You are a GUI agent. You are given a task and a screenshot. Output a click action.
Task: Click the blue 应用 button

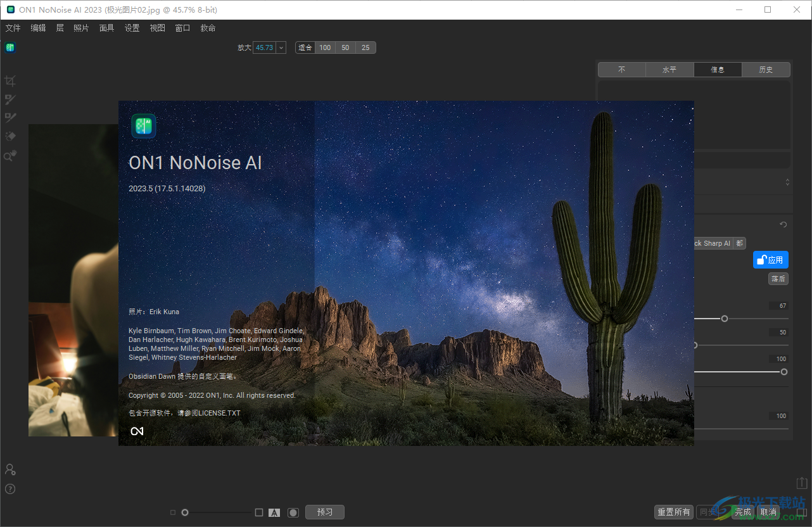point(770,260)
